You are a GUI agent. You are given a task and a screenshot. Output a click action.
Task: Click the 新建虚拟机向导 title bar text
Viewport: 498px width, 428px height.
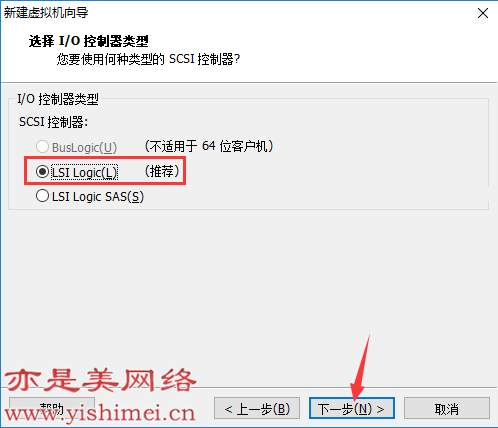[46, 13]
